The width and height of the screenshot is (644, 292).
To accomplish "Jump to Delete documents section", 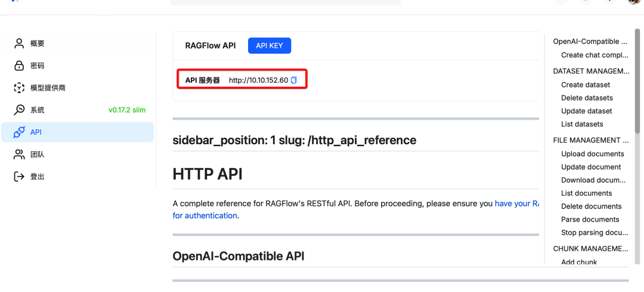I will 592,207.
